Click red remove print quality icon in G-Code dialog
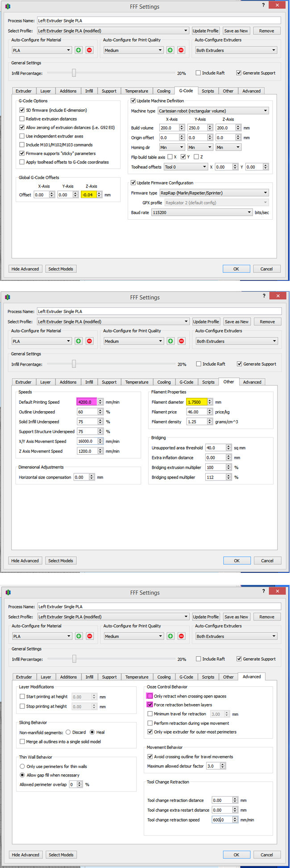This screenshot has height=868, width=290. pyautogui.click(x=181, y=50)
